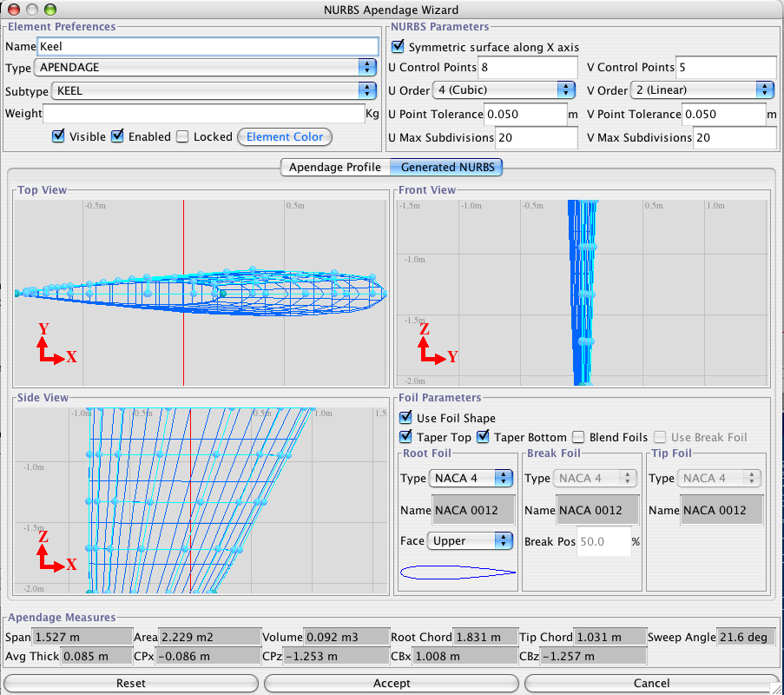The height and width of the screenshot is (695, 784).
Task: Disable the Use Foil Shape option
Action: [x=406, y=419]
